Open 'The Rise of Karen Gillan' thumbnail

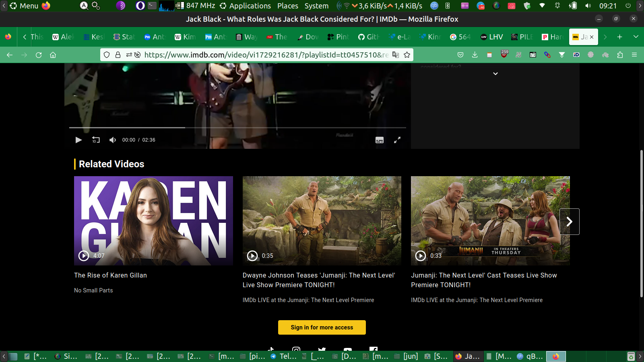point(153,220)
